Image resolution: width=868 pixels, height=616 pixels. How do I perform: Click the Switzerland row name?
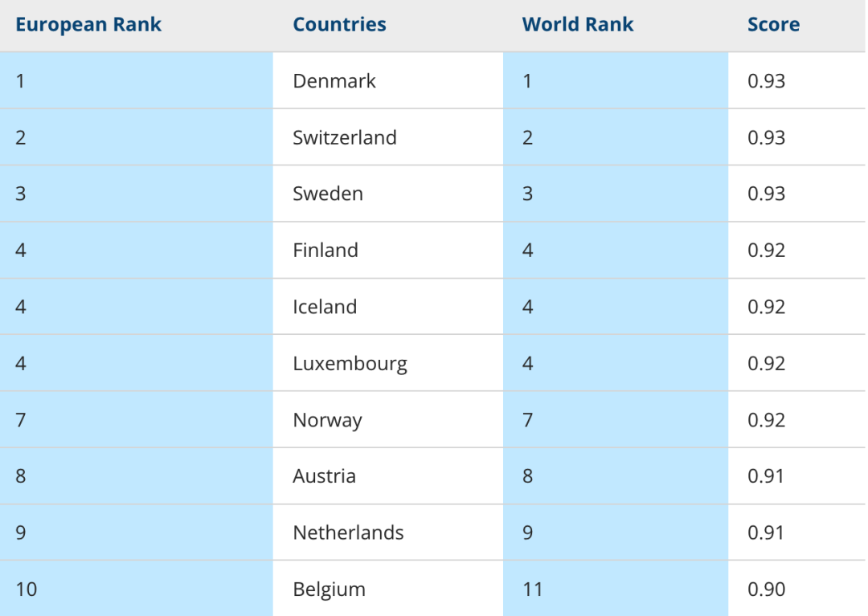coord(344,137)
